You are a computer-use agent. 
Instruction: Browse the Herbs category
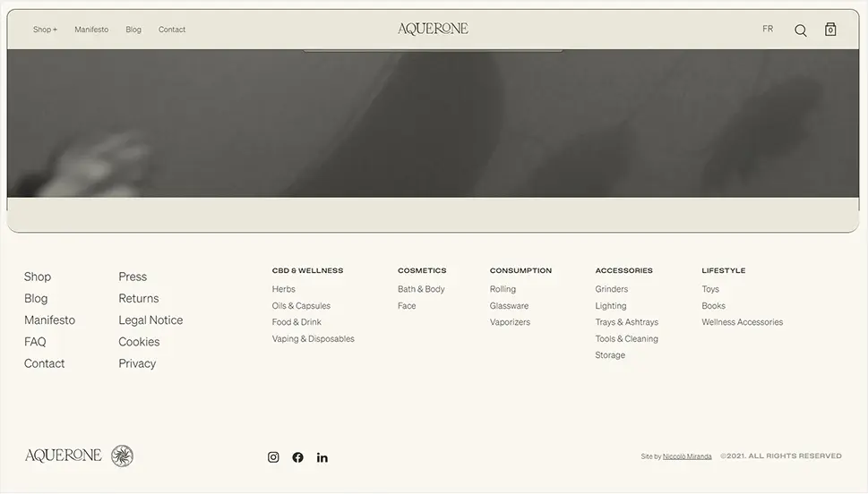pyautogui.click(x=283, y=289)
